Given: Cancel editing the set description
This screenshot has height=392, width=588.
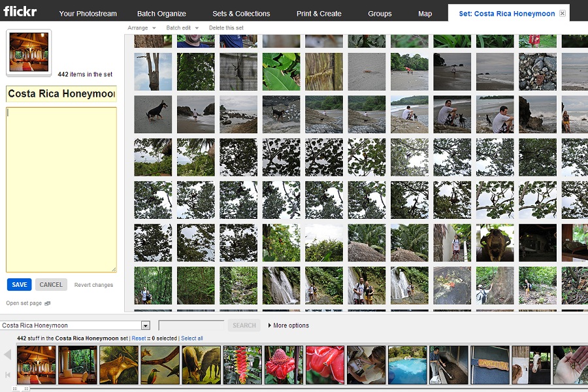Looking at the screenshot, I should 51,284.
